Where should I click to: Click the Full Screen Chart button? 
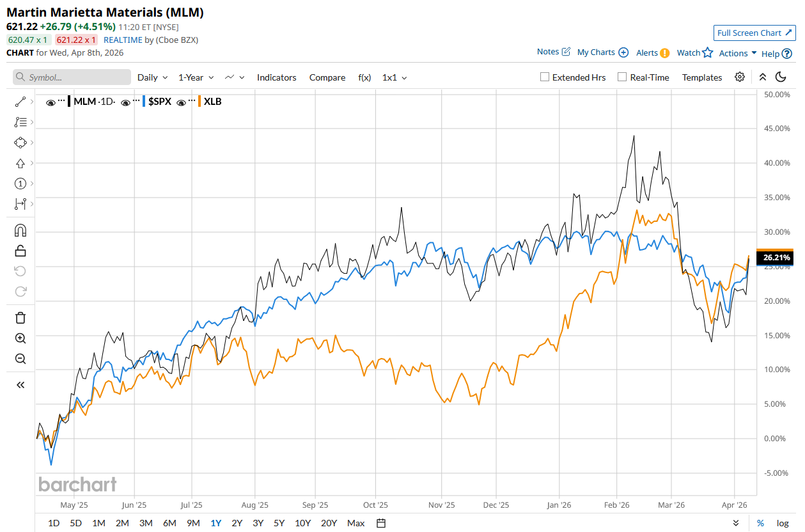click(x=754, y=33)
